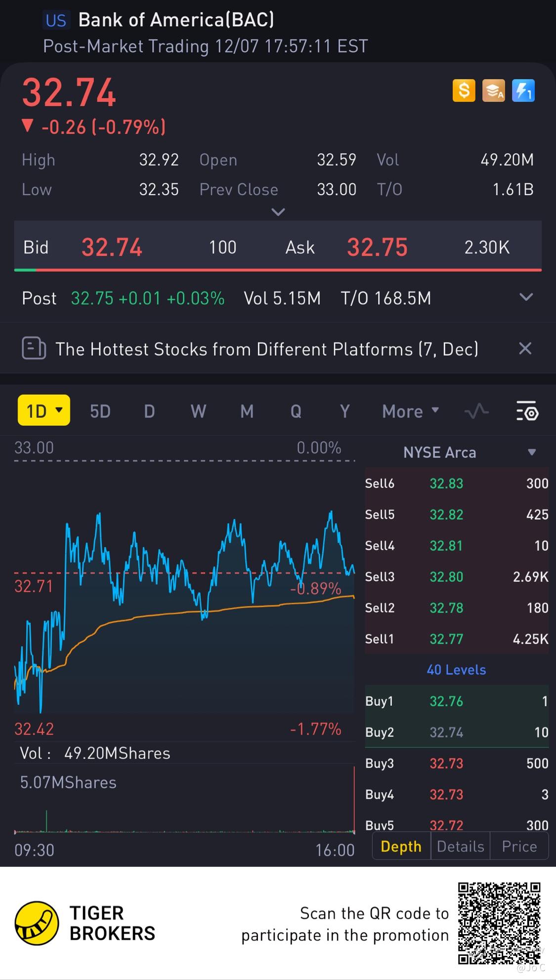The height and width of the screenshot is (980, 556).
Task: Select the Buy2 row at 32.74
Action: (457, 732)
